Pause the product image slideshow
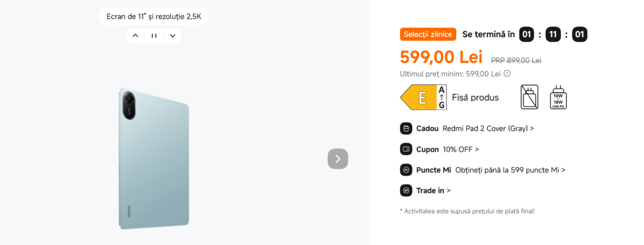This screenshot has height=245, width=644. pyautogui.click(x=154, y=35)
